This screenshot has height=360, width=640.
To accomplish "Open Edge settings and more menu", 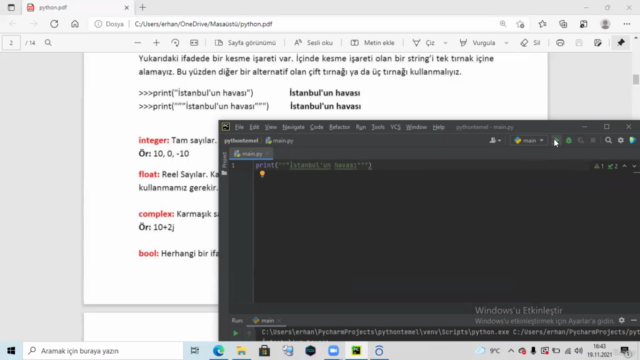I will point(627,24).
